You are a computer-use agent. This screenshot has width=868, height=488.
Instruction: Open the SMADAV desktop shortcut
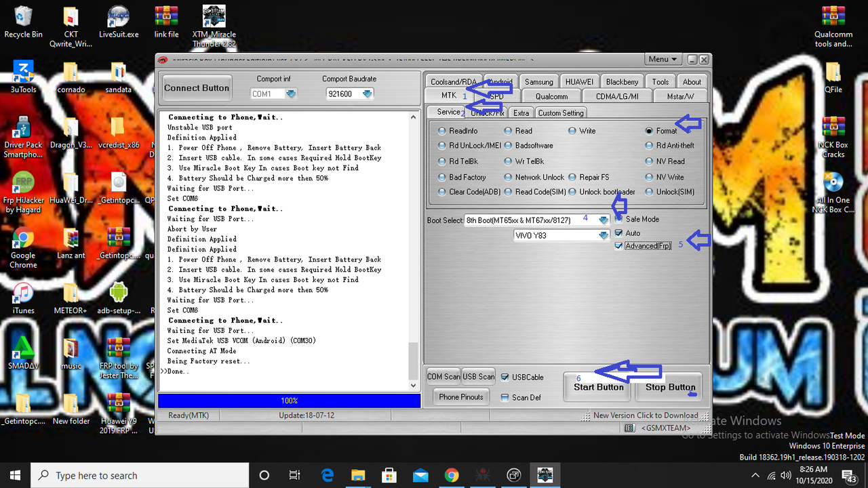23,353
